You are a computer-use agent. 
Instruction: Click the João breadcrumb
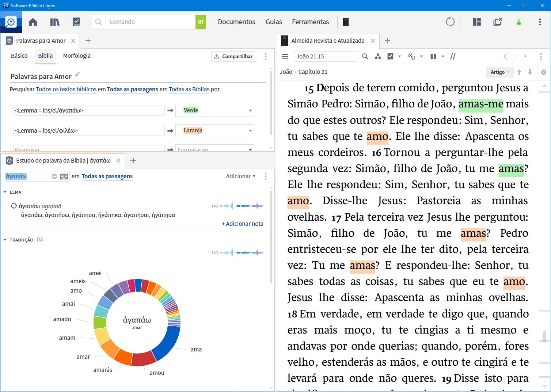pyautogui.click(x=286, y=72)
